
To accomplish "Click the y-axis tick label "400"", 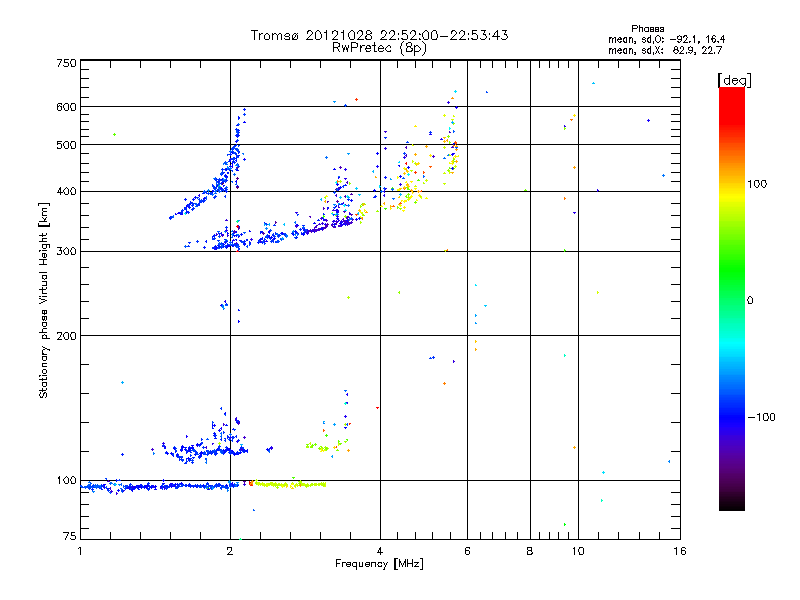I will point(66,191).
